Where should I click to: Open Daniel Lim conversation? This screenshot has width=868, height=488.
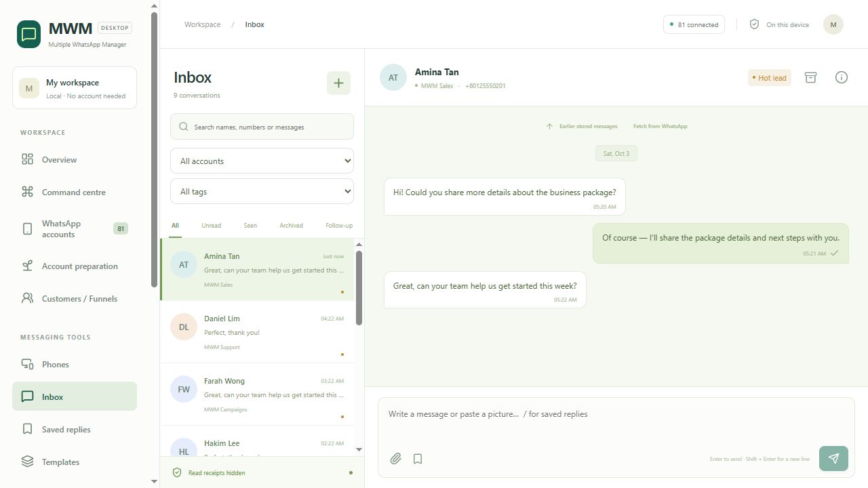click(x=257, y=332)
